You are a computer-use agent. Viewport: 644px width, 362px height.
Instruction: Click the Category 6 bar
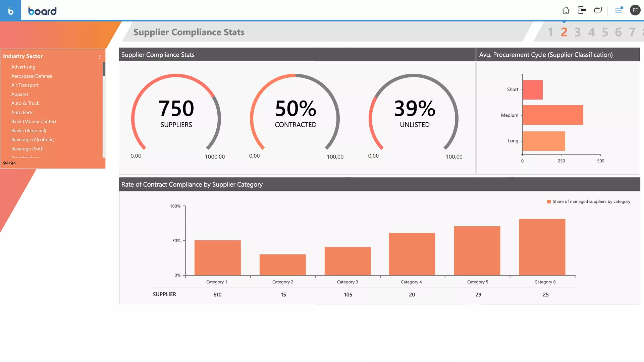(x=542, y=247)
